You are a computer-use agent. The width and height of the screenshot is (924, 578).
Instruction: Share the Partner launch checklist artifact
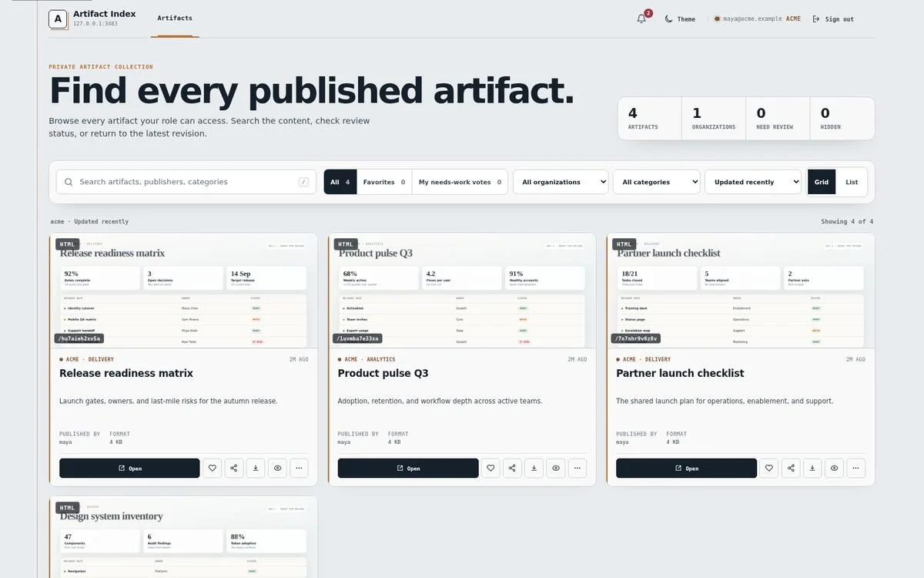[791, 468]
